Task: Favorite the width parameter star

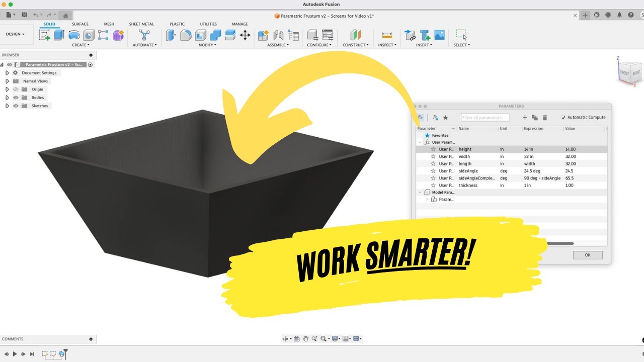Action: tap(433, 156)
